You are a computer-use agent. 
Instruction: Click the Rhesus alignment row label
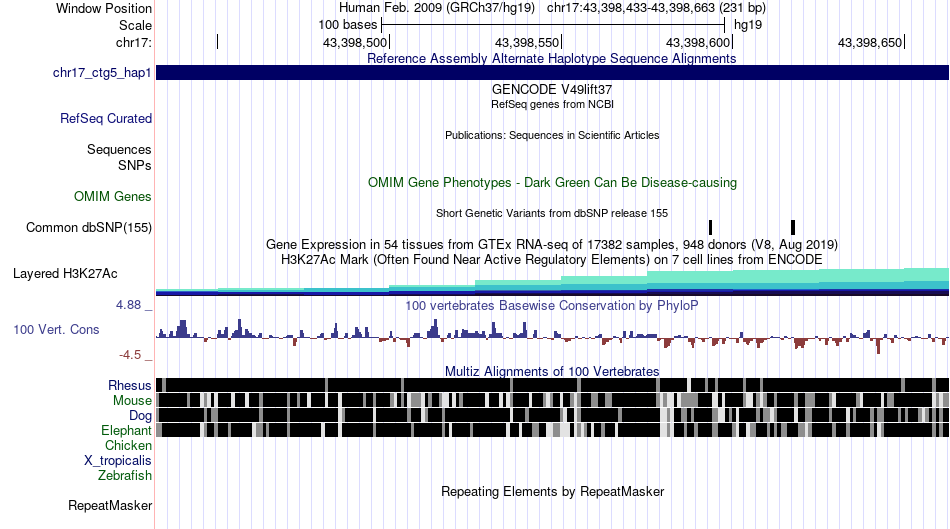(x=130, y=385)
